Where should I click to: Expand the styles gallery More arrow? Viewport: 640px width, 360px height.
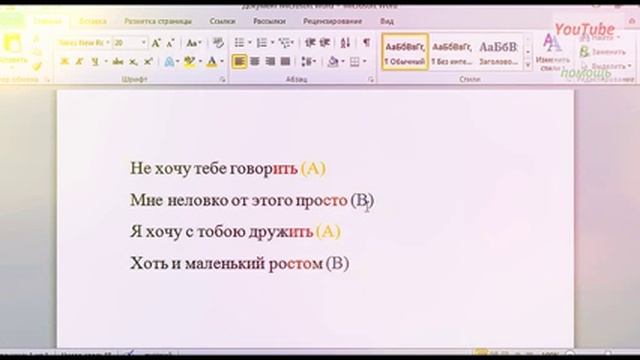528,65
